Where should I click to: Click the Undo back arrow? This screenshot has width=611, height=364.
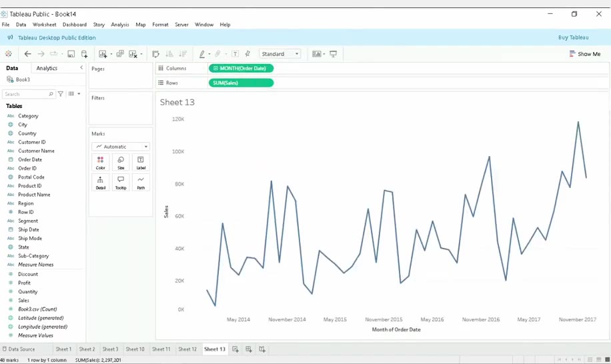pyautogui.click(x=27, y=54)
